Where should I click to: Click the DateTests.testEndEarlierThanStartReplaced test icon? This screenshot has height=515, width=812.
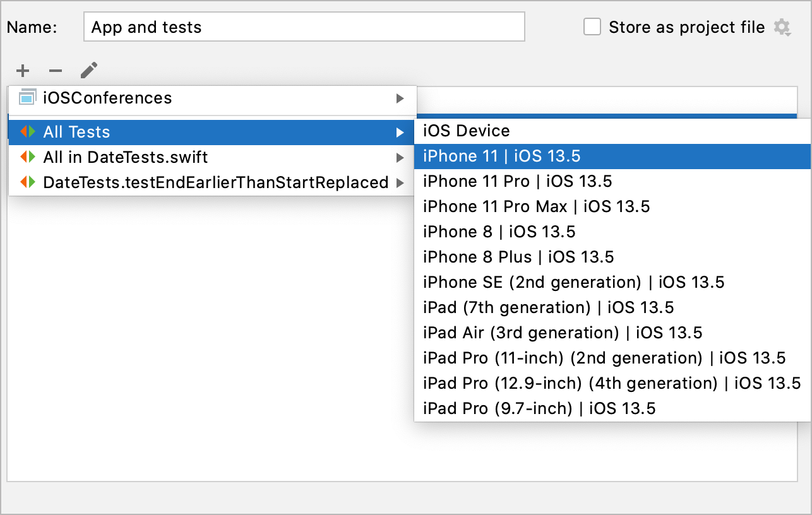28,182
